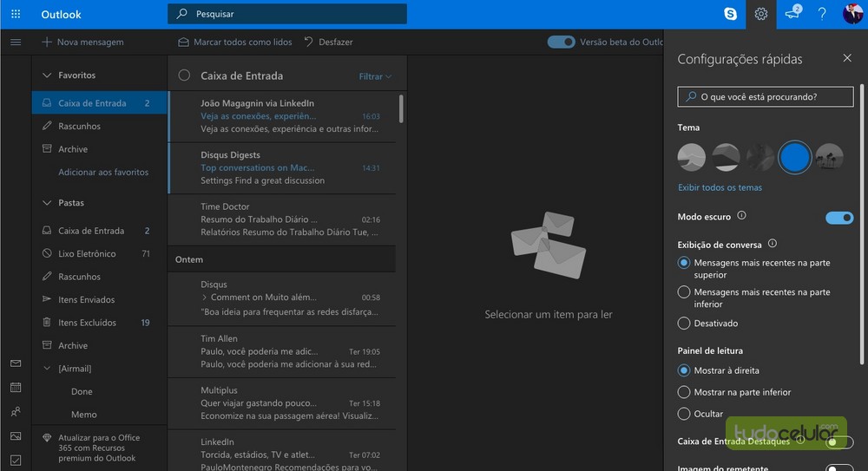
Task: Open the Lixo Eletrônico folder
Action: click(87, 254)
